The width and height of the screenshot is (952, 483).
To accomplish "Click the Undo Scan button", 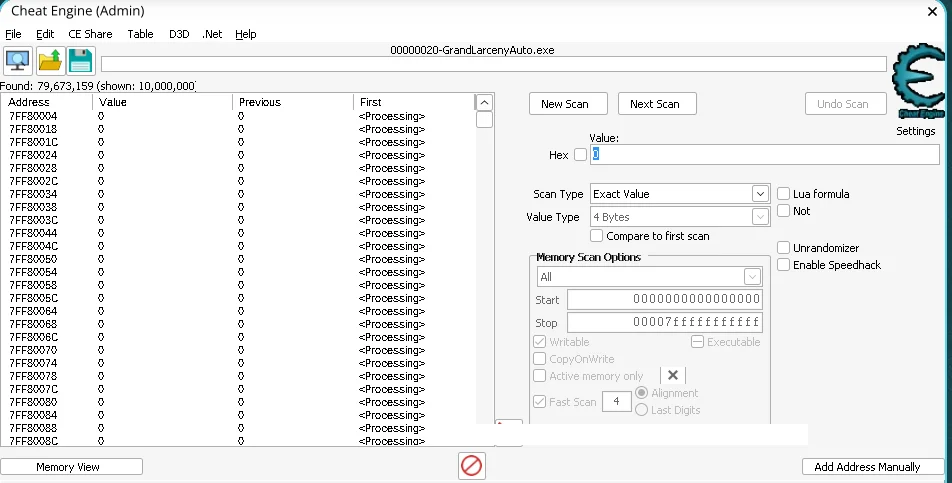I will point(846,104).
